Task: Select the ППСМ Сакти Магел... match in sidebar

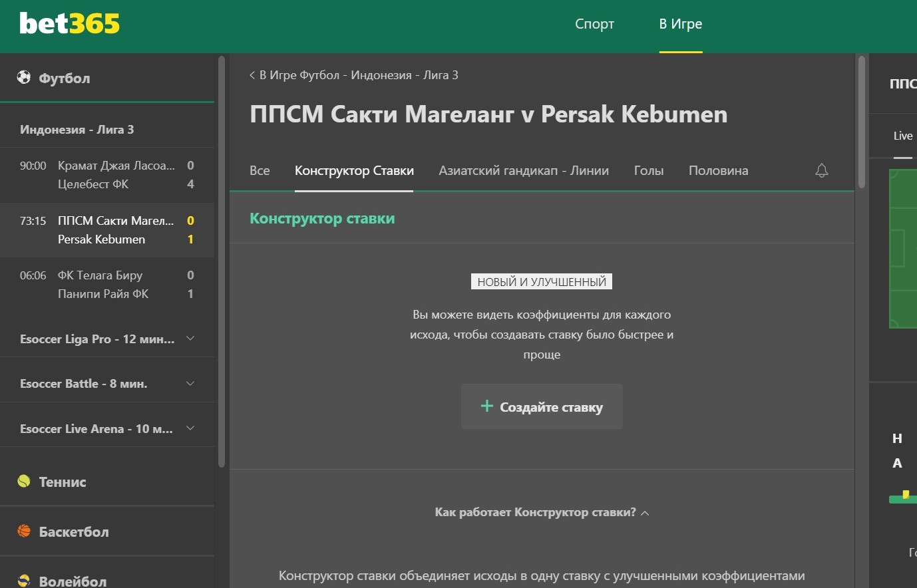Action: click(x=107, y=230)
